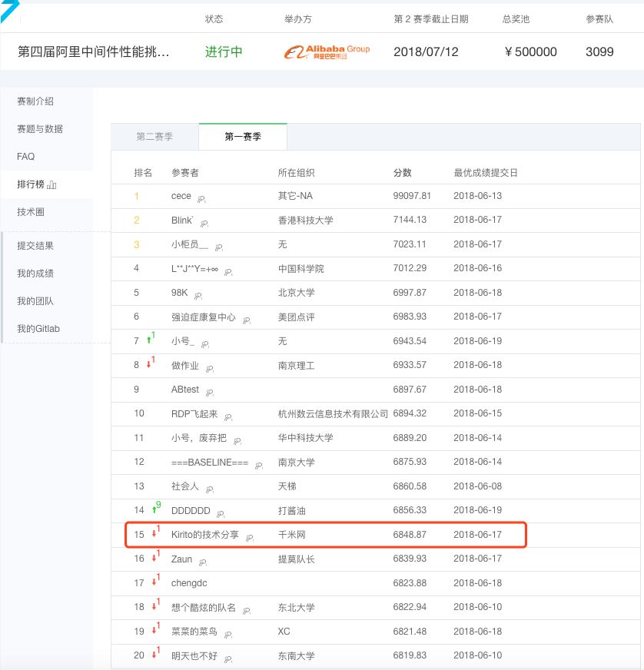Click team icon next to Kirito的技术分享
Viewport: 644px width, 670px height.
point(250,538)
